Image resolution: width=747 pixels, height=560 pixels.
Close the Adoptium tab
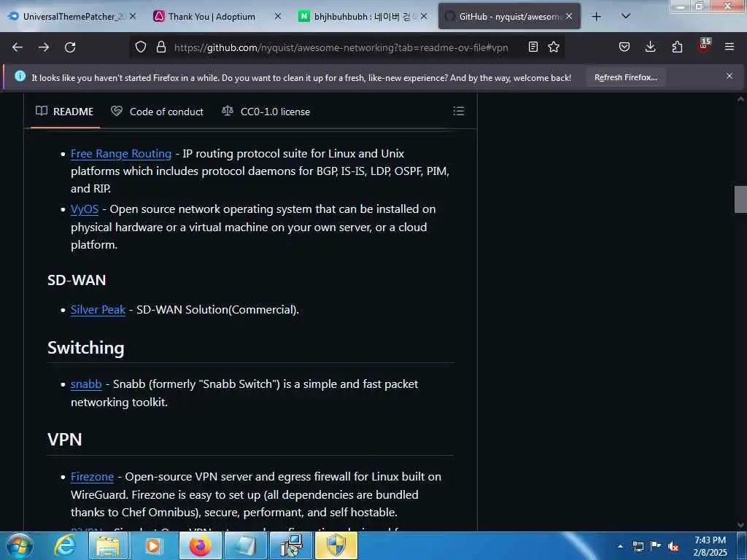[x=278, y=16]
